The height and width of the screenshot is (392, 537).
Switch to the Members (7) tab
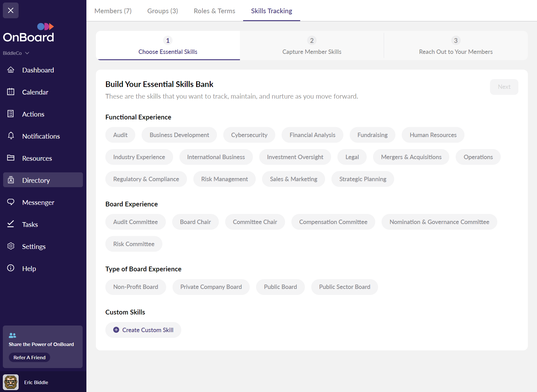pyautogui.click(x=113, y=11)
